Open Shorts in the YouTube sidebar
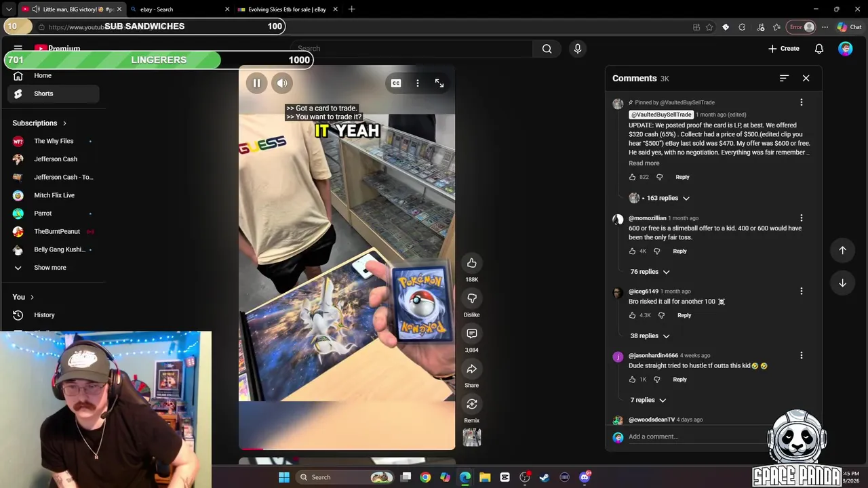 (53, 94)
